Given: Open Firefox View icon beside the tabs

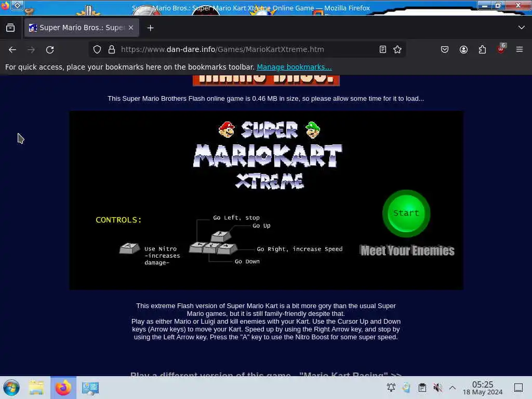Looking at the screenshot, I should pos(10,28).
